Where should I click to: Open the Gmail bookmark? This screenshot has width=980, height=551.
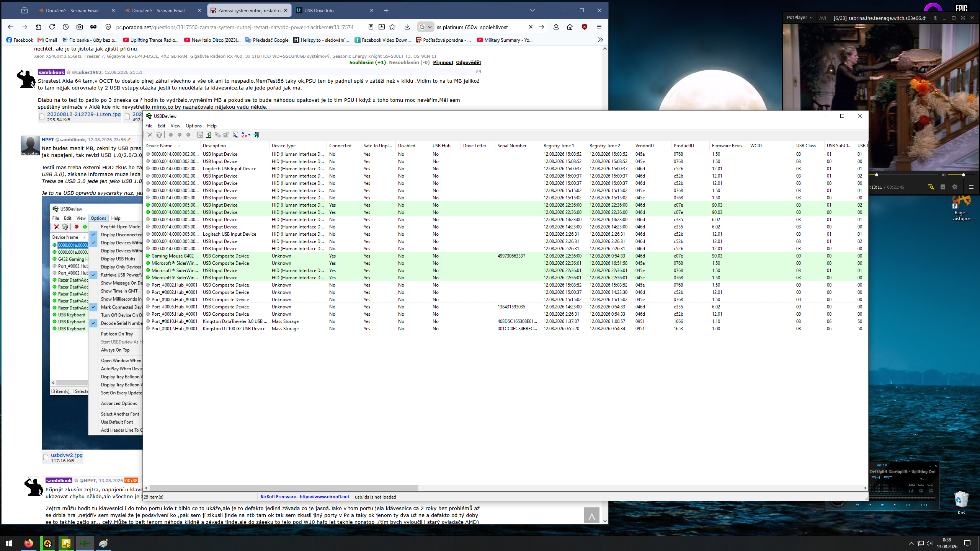coord(47,40)
